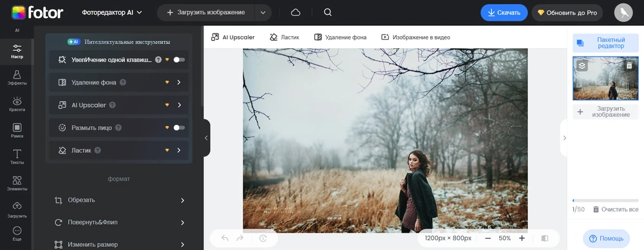
Task: Open the Рамка frame sidebar tool
Action: coord(17,131)
